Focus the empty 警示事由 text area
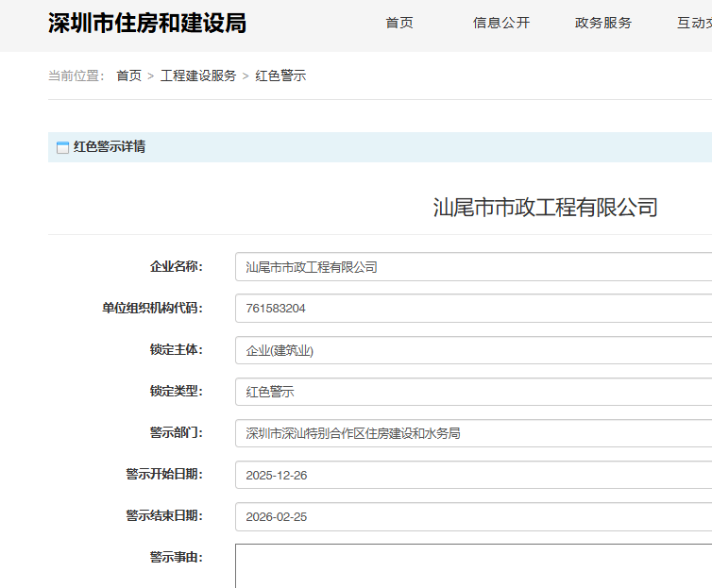Image resolution: width=712 pixels, height=588 pixels. tap(472, 566)
